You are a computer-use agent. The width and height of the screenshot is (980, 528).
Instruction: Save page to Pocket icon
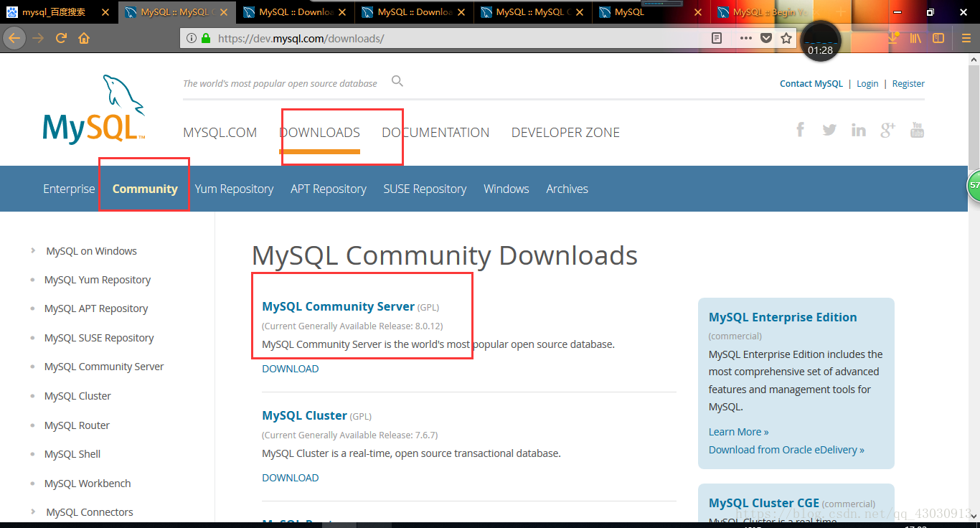coord(766,38)
